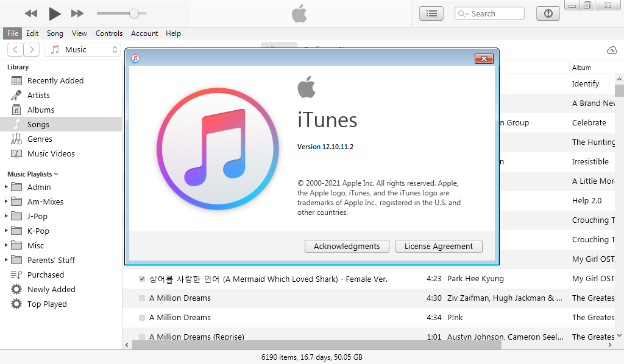
Task: Open the License Agreement
Action: point(438,246)
